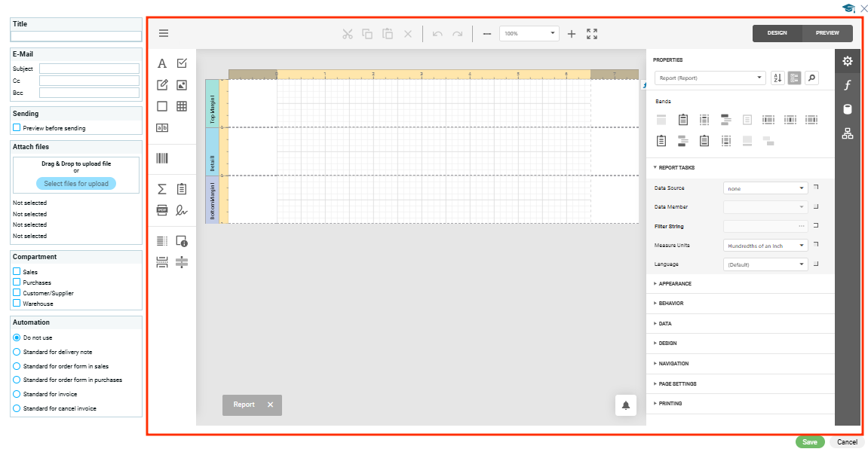Select the Picture Box tool
The image size is (868, 452).
click(x=182, y=85)
